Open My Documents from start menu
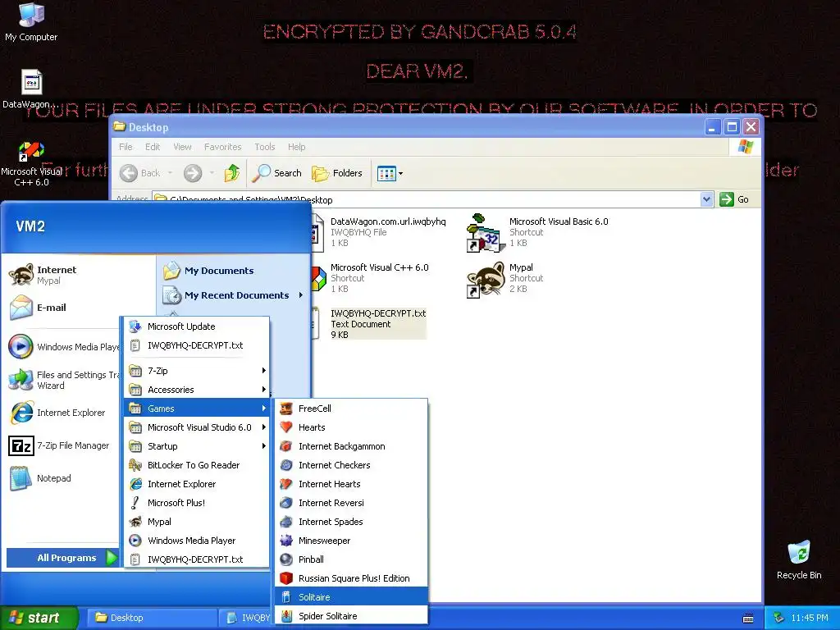This screenshot has height=630, width=840. pyautogui.click(x=234, y=271)
